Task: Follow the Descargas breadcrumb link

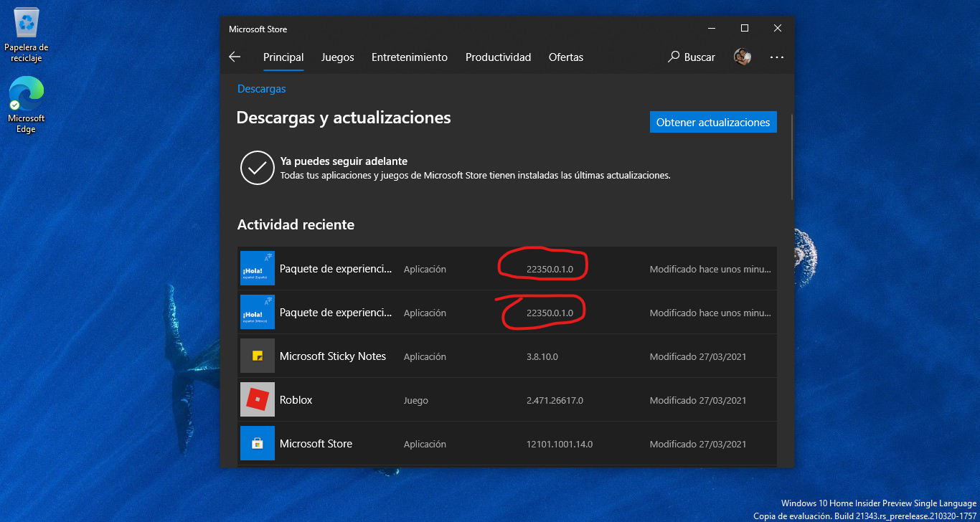Action: click(x=262, y=89)
